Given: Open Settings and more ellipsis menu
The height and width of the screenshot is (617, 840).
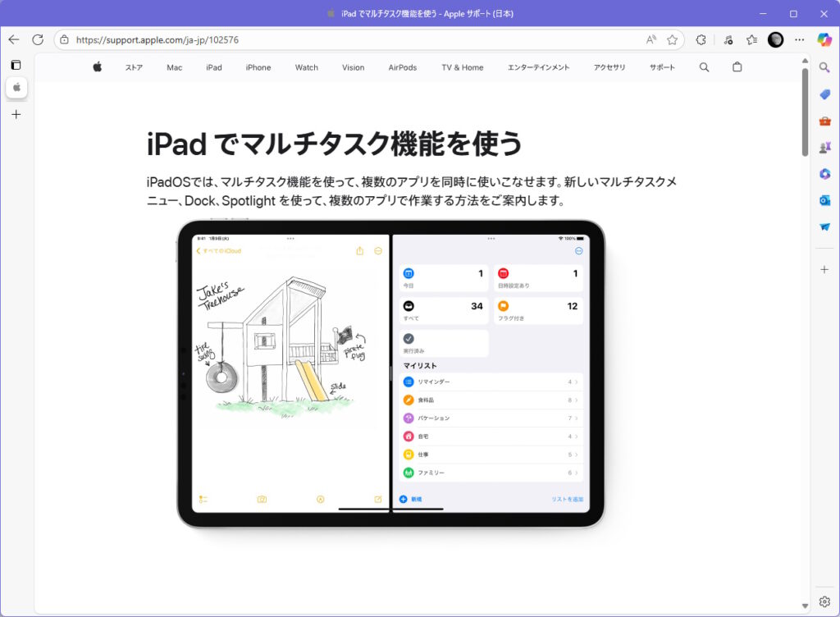Looking at the screenshot, I should coord(799,39).
